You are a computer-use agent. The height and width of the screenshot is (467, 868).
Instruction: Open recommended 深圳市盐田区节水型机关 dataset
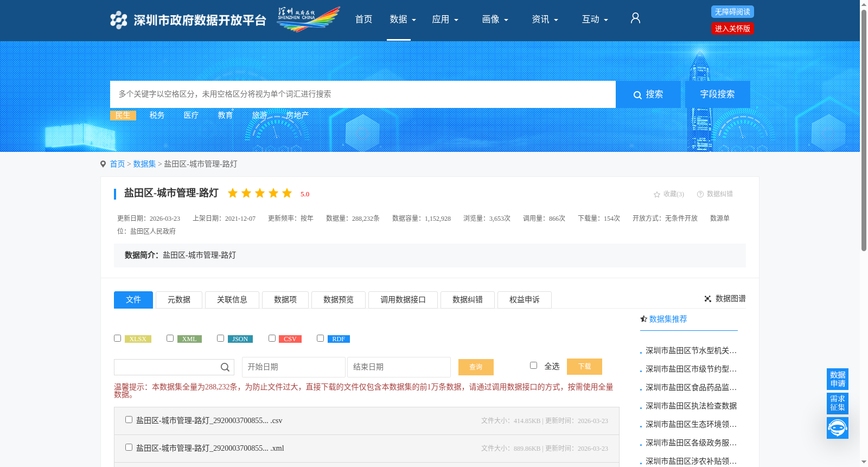pyautogui.click(x=691, y=351)
